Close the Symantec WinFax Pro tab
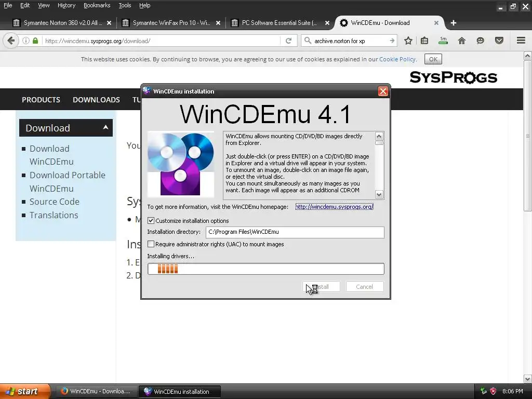 pos(218,23)
